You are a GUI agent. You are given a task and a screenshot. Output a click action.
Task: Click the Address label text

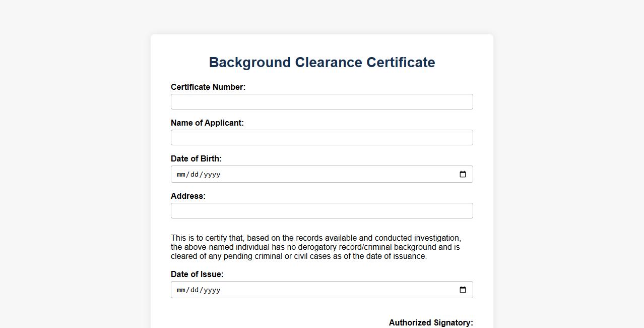coord(188,196)
